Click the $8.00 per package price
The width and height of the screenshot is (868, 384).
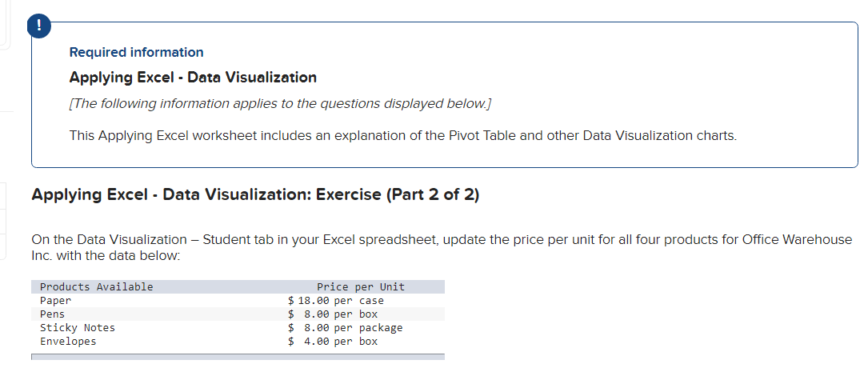tap(346, 327)
